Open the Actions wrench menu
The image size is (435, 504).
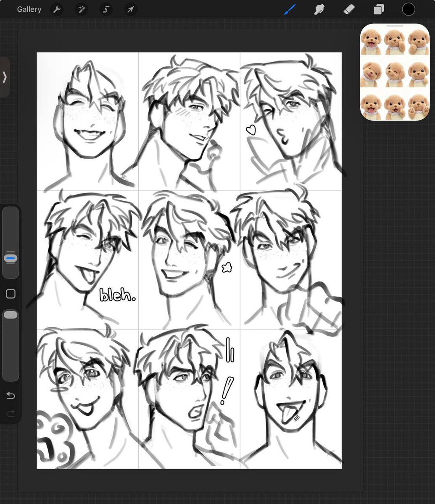pos(57,9)
